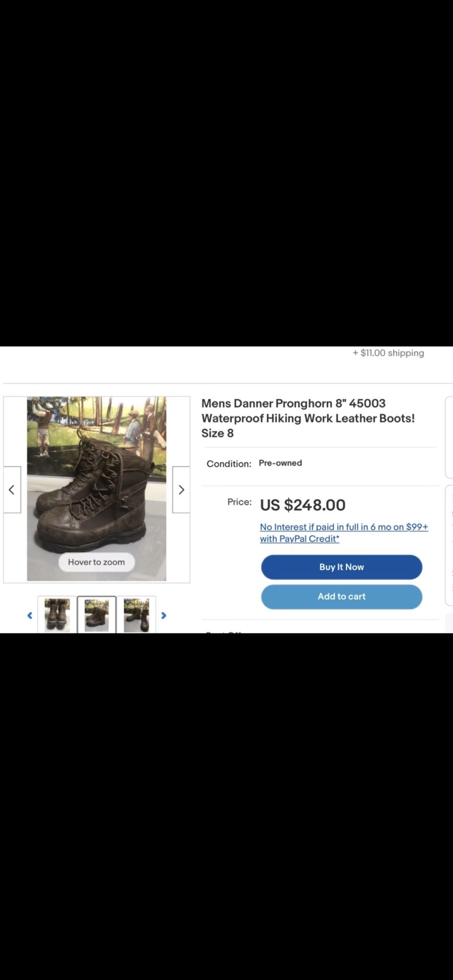Click the cut-off sidebar card beside title
The width and height of the screenshot is (453, 980).
click(449, 437)
